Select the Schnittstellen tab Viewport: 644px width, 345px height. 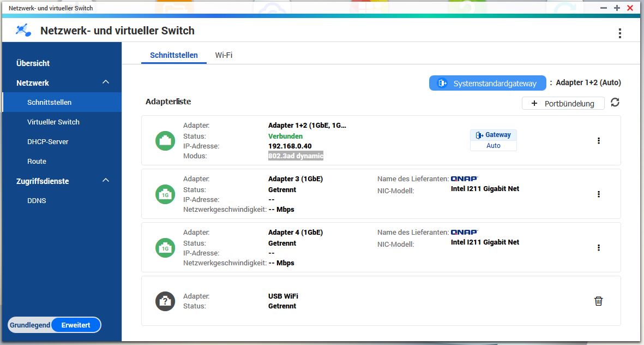(x=174, y=55)
